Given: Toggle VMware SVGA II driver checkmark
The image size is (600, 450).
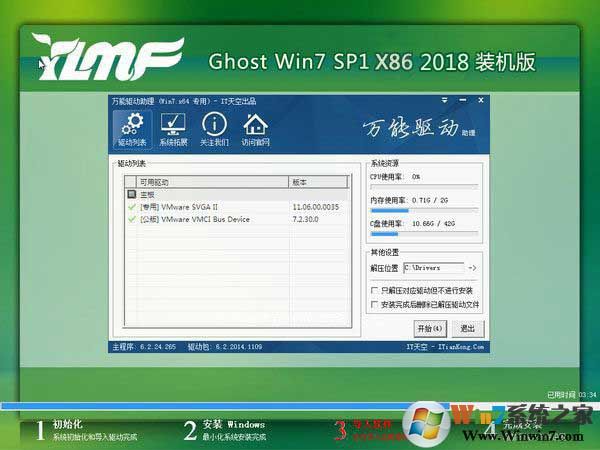Looking at the screenshot, I should click(x=132, y=207).
